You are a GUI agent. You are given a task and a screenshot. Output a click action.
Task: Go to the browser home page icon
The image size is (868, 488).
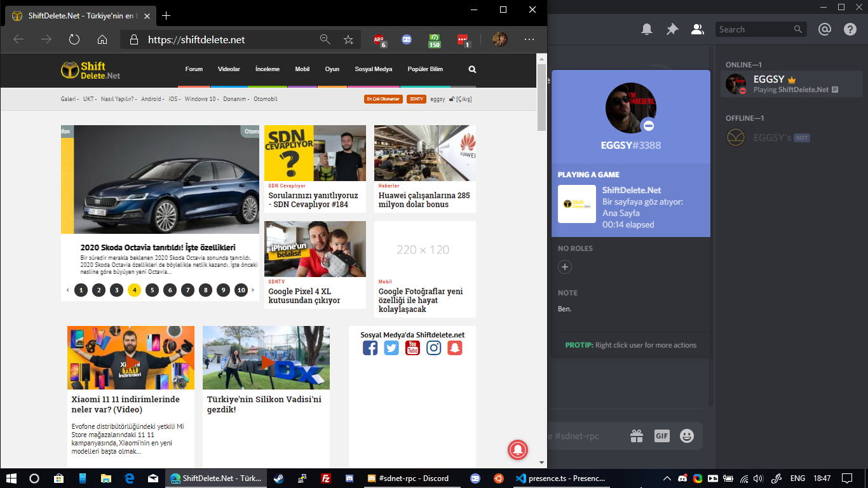(102, 39)
